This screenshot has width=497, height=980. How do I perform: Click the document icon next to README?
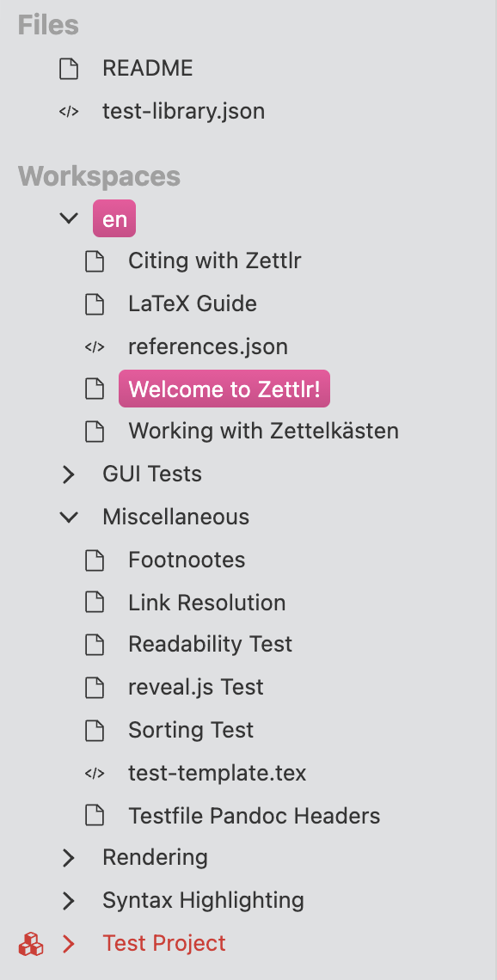point(70,68)
